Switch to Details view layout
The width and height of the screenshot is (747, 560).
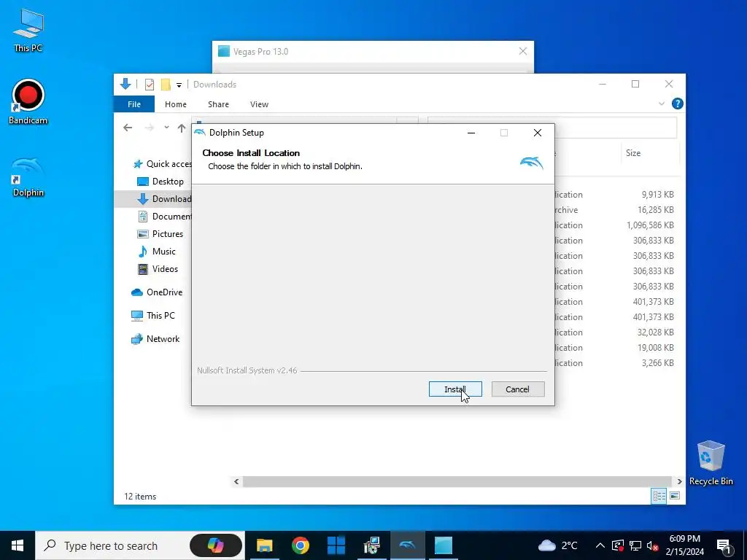pyautogui.click(x=659, y=496)
